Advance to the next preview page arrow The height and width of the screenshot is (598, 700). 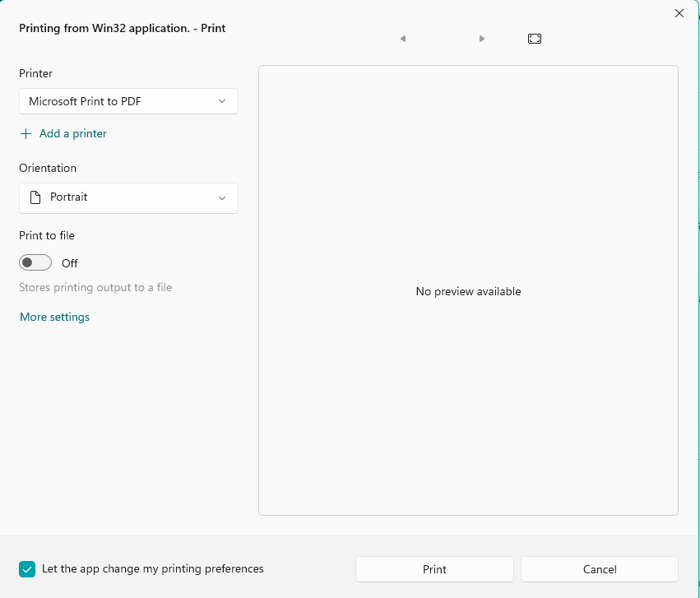[x=482, y=39]
